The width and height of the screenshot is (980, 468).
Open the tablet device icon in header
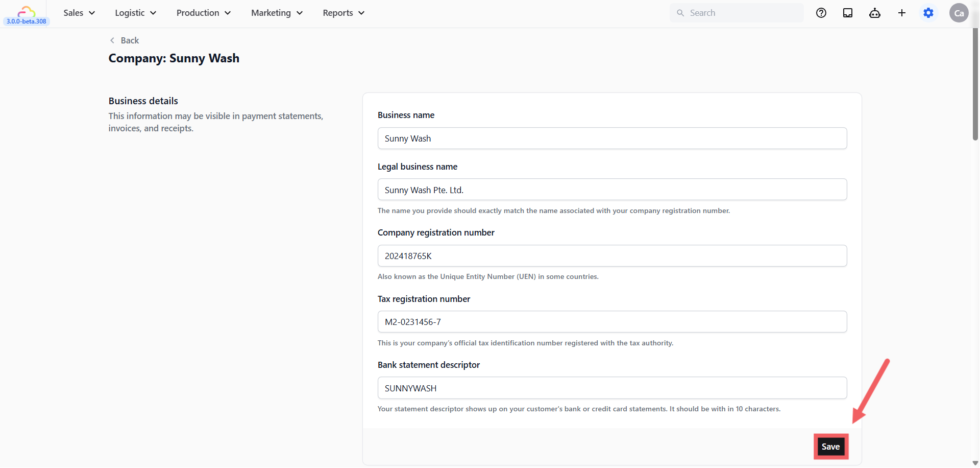tap(848, 13)
